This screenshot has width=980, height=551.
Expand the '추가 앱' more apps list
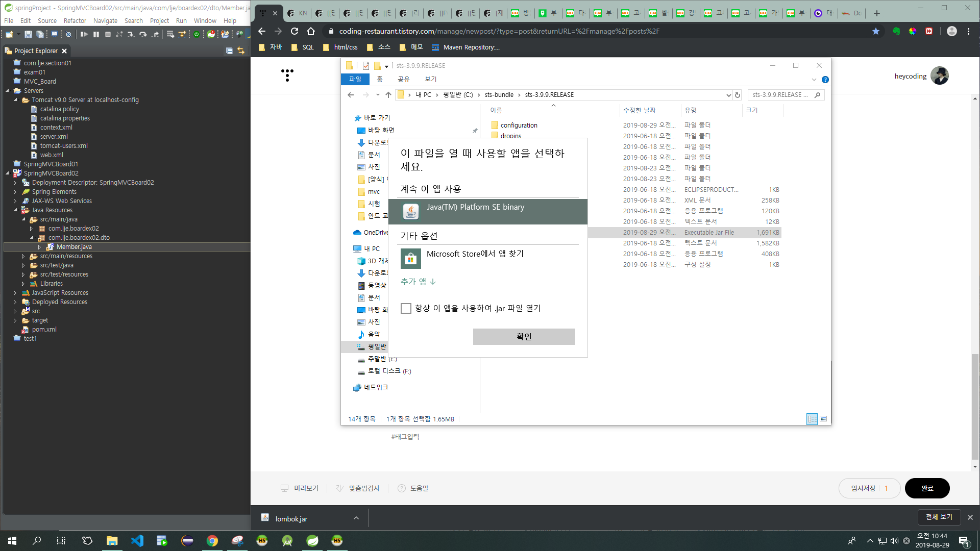click(418, 282)
